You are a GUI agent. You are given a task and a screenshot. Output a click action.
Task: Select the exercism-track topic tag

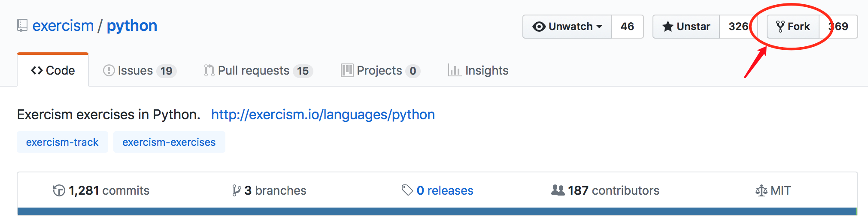tap(62, 142)
